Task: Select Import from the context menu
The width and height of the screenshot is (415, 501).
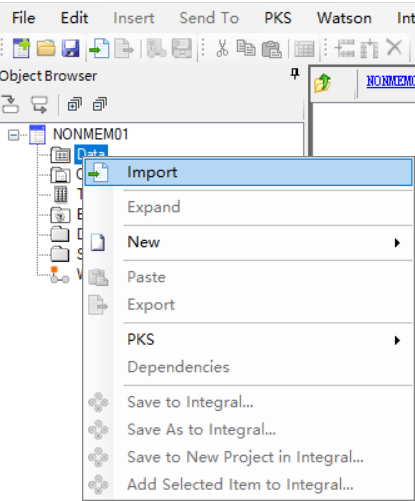Action: click(x=248, y=172)
